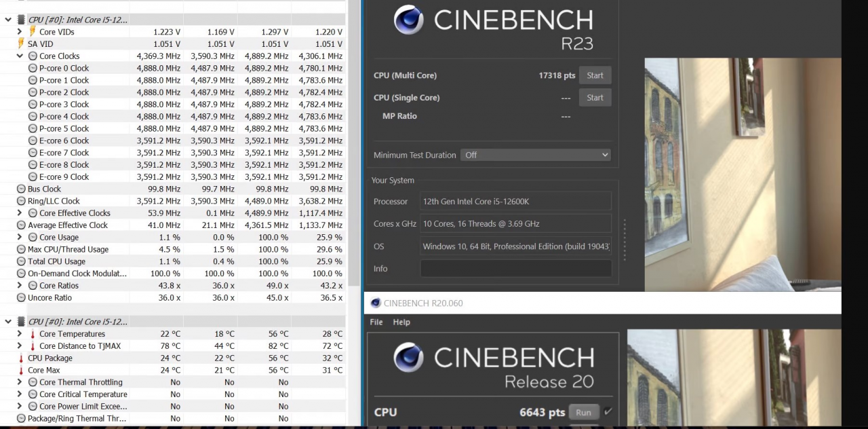Screen dimensions: 868x429
Task: Open the Minimum Test Duration dropdown
Action: pyautogui.click(x=536, y=155)
